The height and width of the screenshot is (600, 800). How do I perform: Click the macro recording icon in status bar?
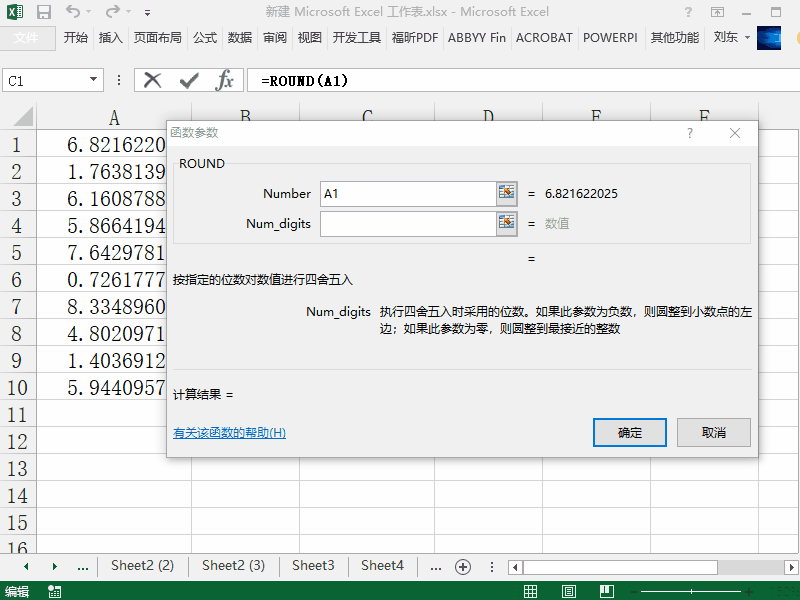tap(55, 592)
